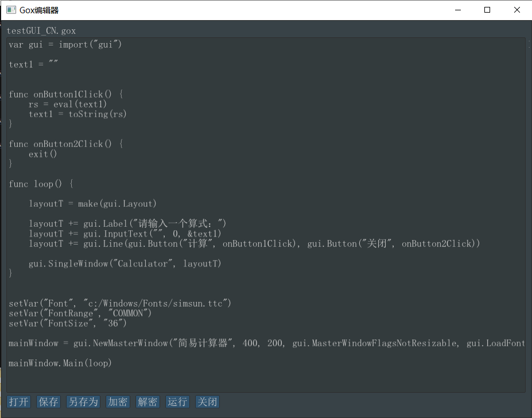Click the func loop() line
532x418 pixels.
[x=41, y=184]
